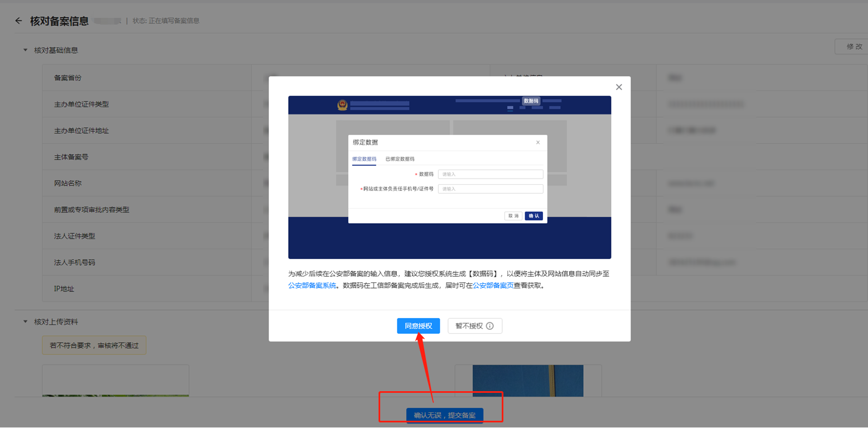Collapse the 核对上传资料 section triangle
The image size is (868, 428).
(x=25, y=322)
